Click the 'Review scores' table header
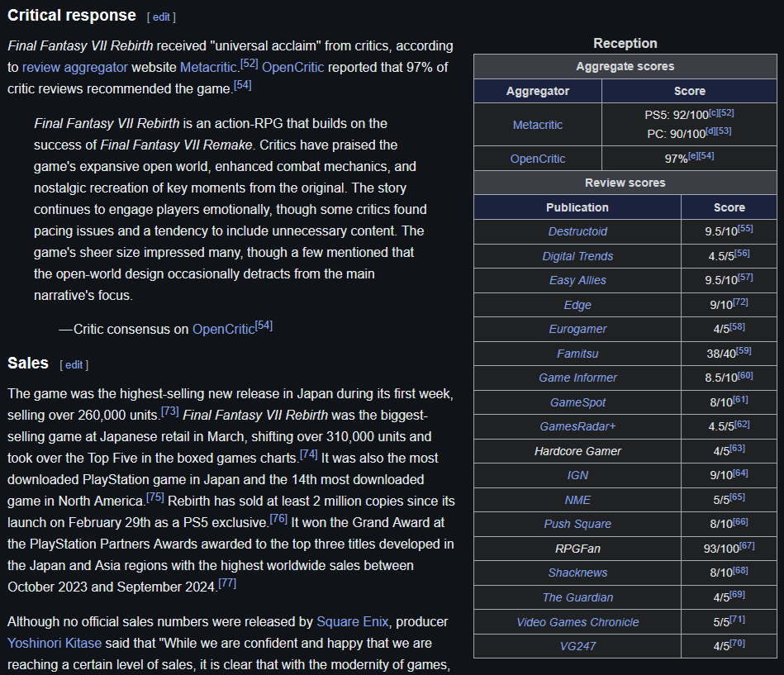This screenshot has height=675, width=784. pos(625,183)
